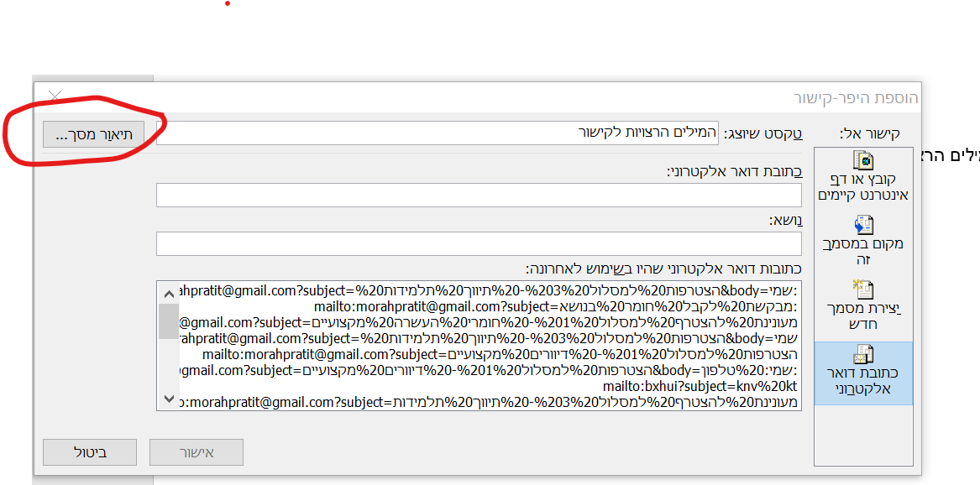Click the text to display field
The height and width of the screenshot is (485, 980).
(x=438, y=133)
